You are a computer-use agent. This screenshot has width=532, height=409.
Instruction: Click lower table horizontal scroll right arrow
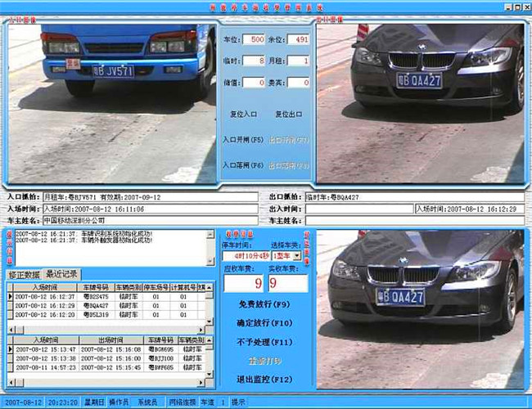click(x=201, y=383)
